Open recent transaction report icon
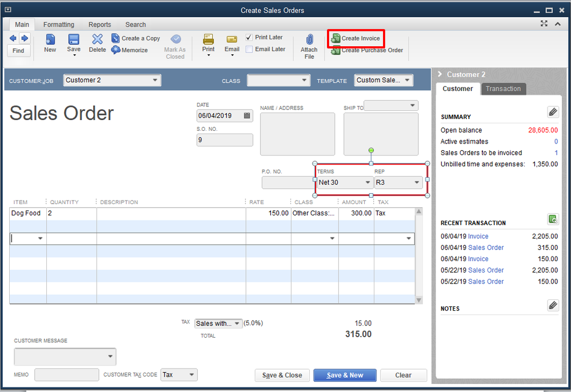 tap(553, 219)
